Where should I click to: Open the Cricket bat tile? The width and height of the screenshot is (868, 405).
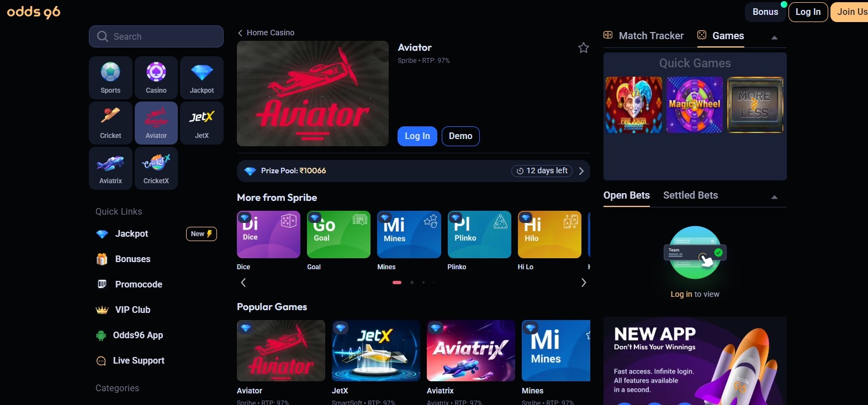[x=110, y=122]
